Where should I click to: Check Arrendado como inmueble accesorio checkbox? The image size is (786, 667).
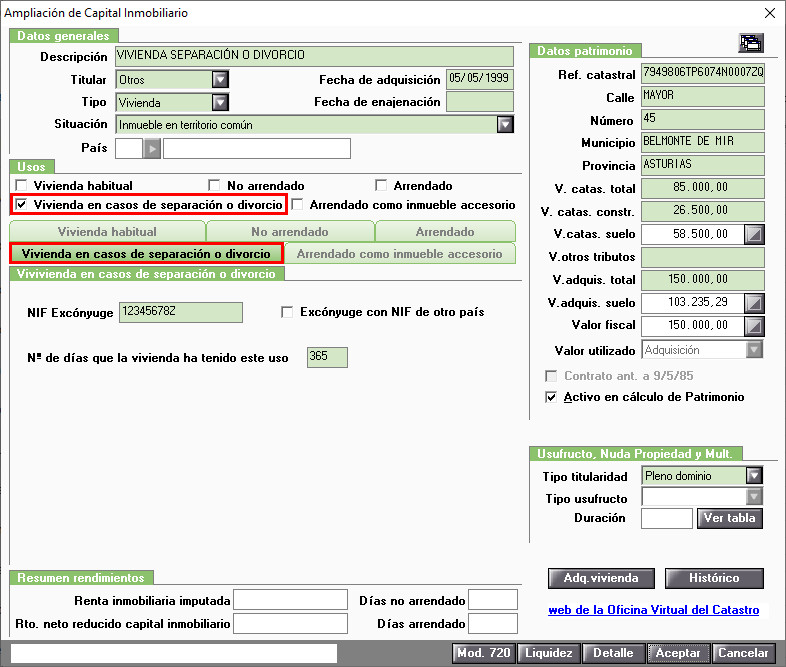[297, 204]
